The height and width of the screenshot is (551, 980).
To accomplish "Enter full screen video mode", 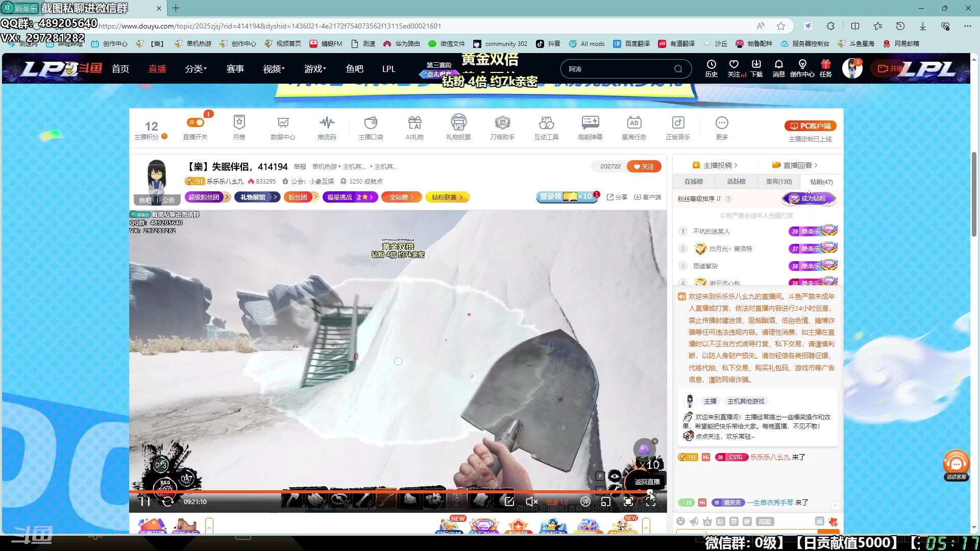I will (651, 502).
